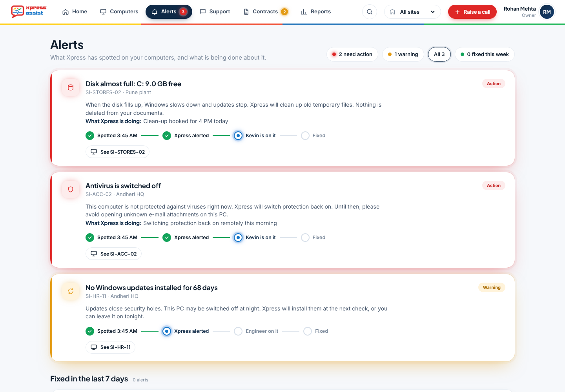Click the Xpress alerted step marker on SI-HR-11 alert
565x392 pixels.
[167, 331]
